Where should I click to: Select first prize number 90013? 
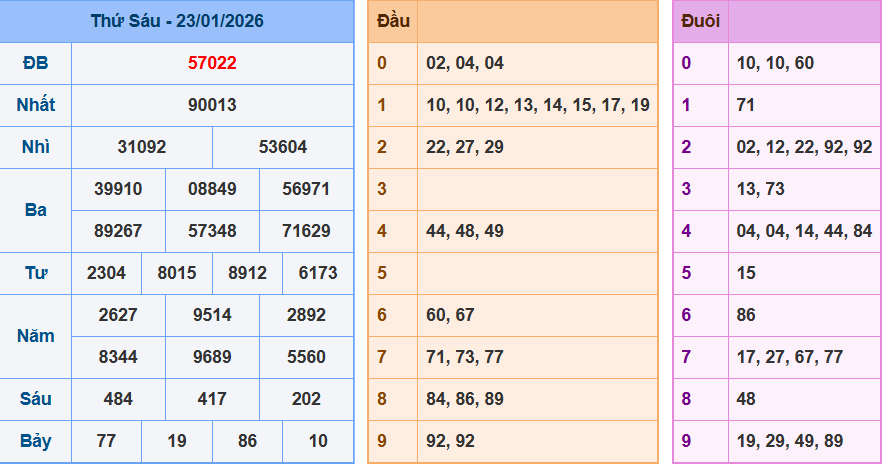pyautogui.click(x=212, y=105)
